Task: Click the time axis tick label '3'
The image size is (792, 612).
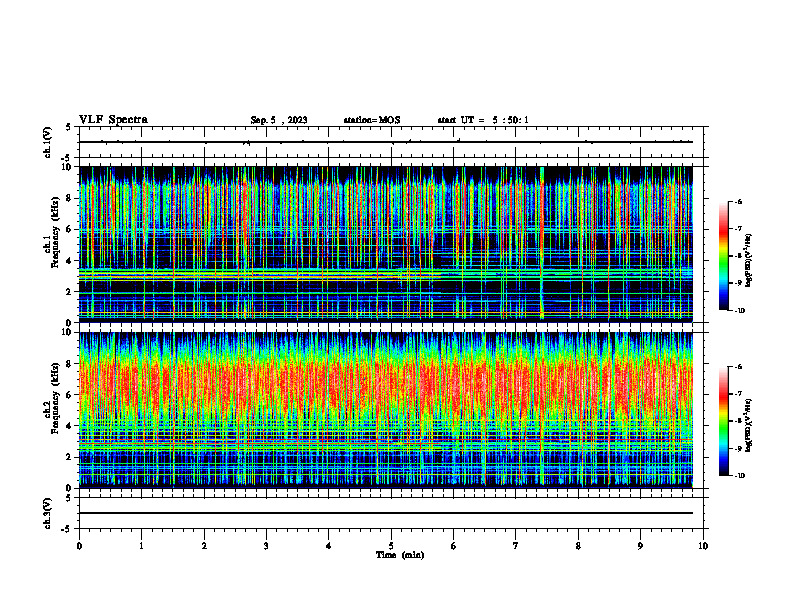Action: 266,546
